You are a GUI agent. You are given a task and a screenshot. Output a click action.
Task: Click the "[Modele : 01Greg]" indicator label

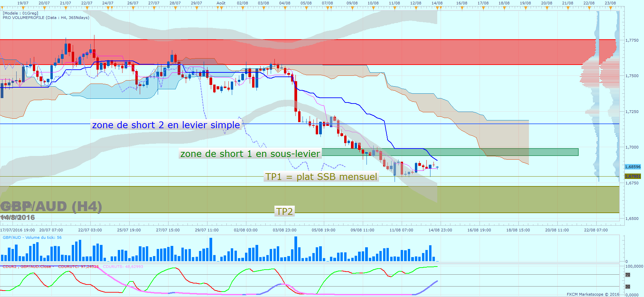click(21, 13)
